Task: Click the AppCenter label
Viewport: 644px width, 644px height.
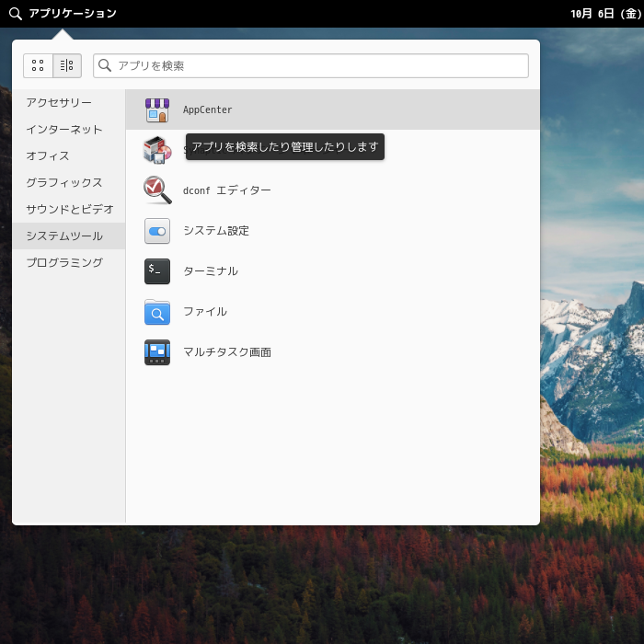Action: point(207,109)
